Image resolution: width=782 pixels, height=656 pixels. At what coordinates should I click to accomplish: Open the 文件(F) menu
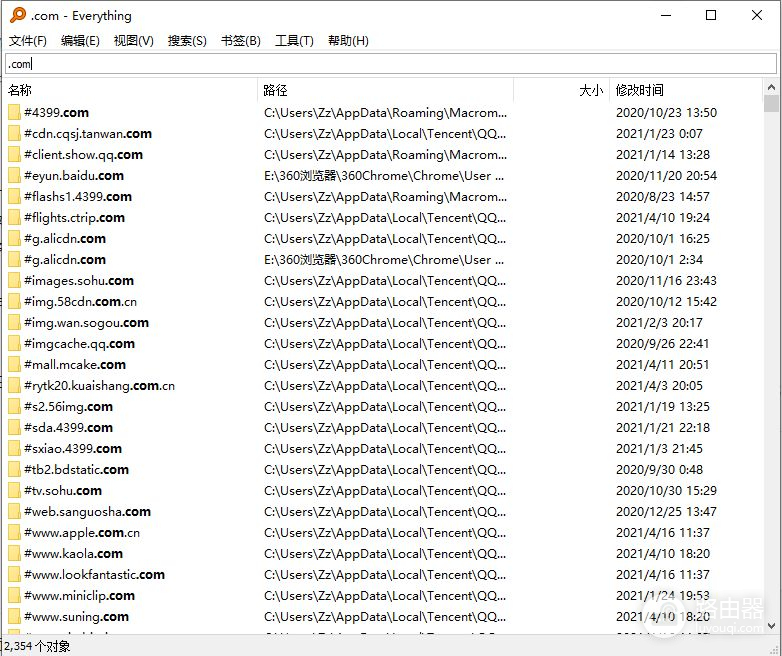click(x=28, y=41)
